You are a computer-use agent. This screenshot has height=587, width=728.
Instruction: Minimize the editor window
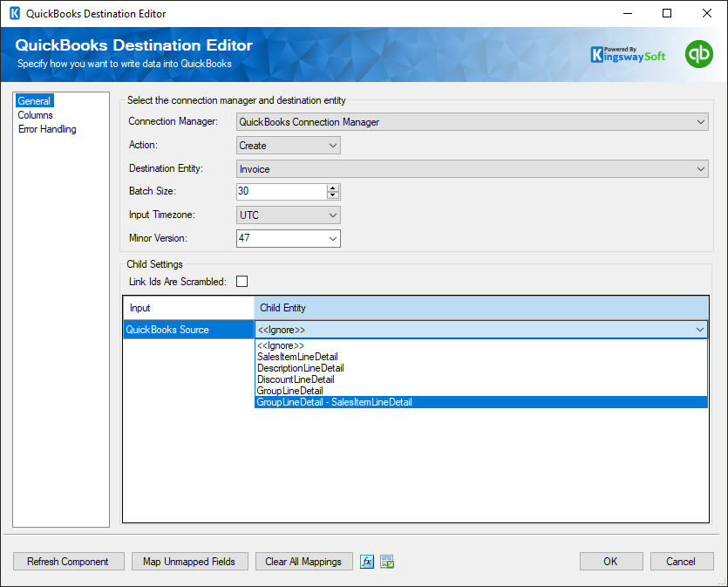(x=628, y=13)
